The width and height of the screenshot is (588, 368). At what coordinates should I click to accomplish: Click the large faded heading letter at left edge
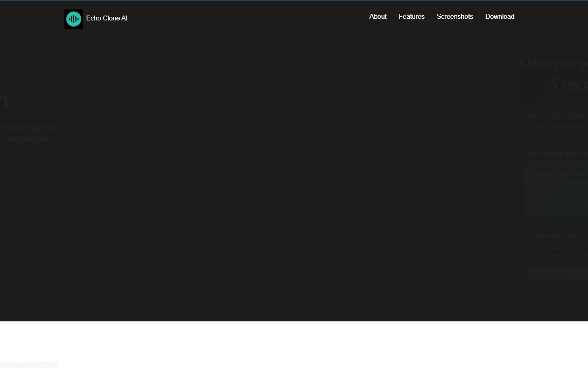coord(4,101)
